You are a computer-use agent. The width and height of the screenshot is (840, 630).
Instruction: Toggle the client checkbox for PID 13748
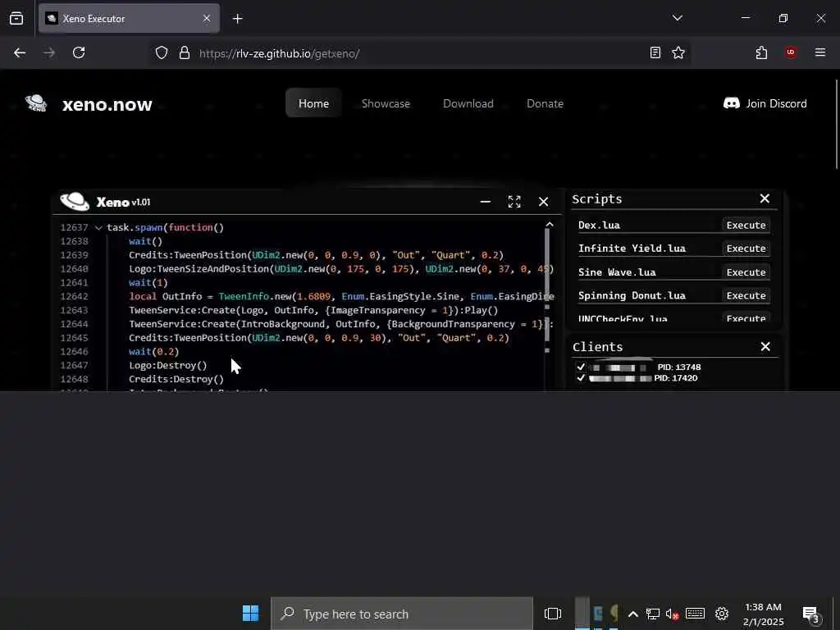tap(581, 367)
